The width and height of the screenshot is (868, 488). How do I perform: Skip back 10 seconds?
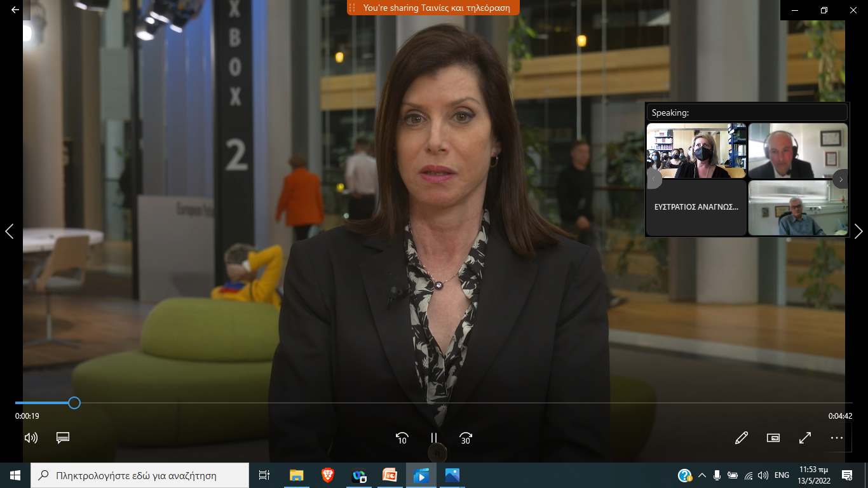402,438
